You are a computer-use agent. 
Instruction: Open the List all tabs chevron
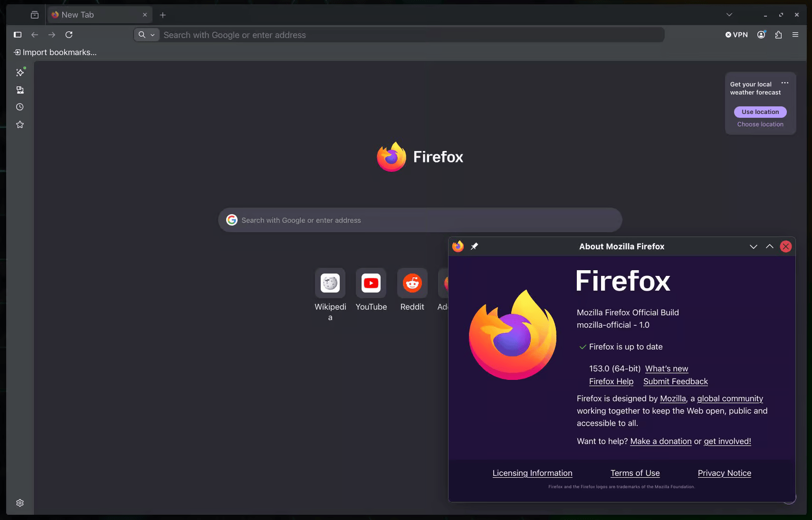(729, 15)
